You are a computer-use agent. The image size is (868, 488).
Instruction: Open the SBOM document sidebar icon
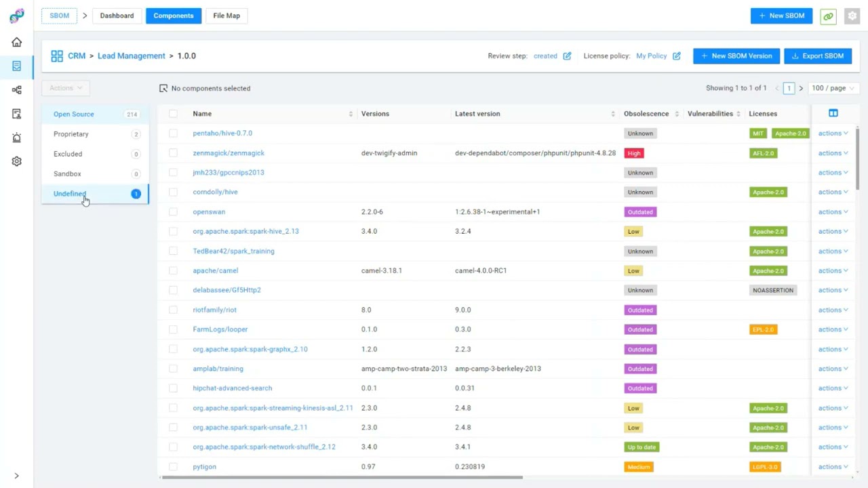tap(17, 66)
